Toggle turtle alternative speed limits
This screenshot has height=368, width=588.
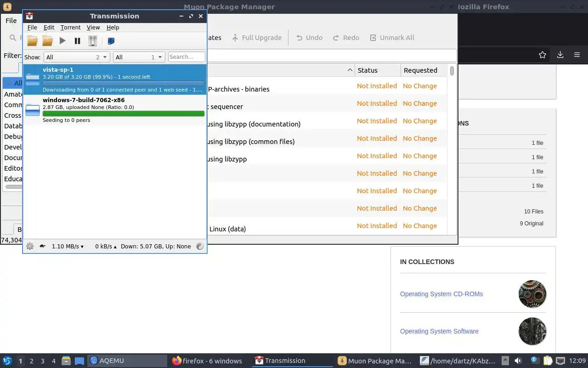pyautogui.click(x=42, y=246)
